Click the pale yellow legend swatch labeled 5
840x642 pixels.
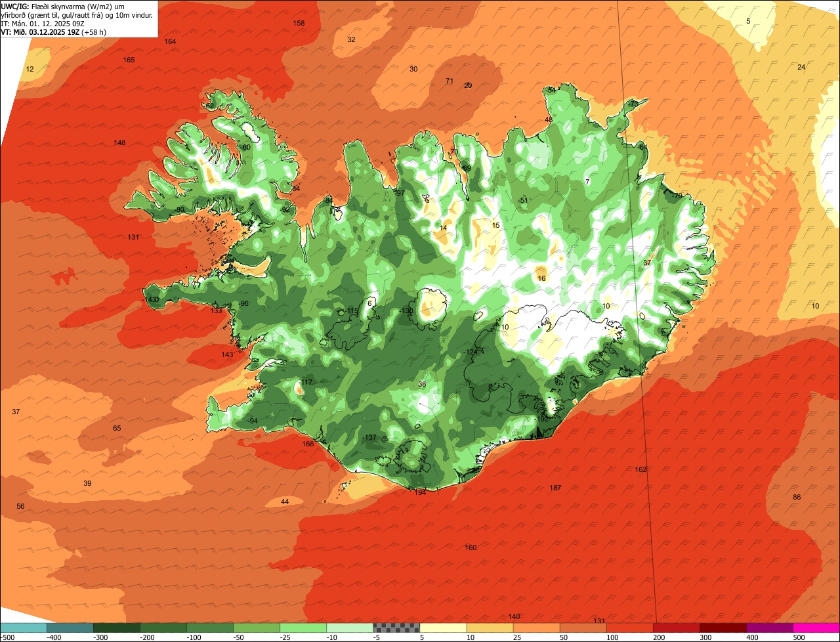pyautogui.click(x=443, y=628)
